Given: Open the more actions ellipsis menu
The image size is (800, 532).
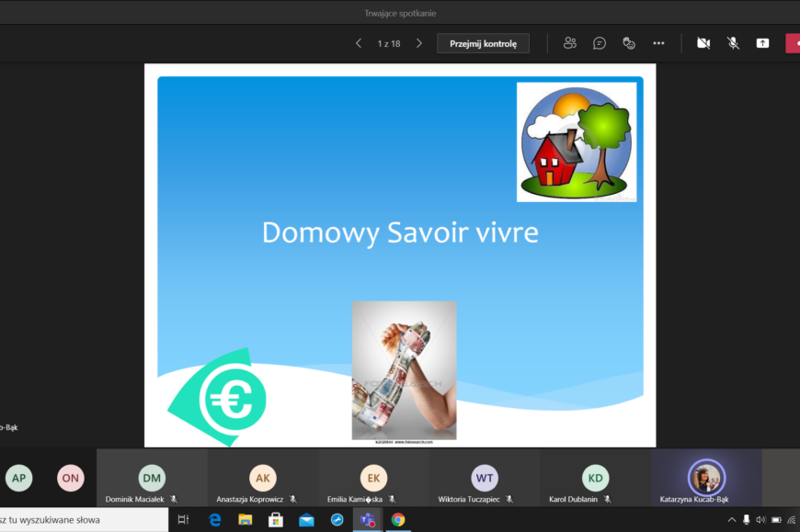Looking at the screenshot, I should (x=658, y=43).
